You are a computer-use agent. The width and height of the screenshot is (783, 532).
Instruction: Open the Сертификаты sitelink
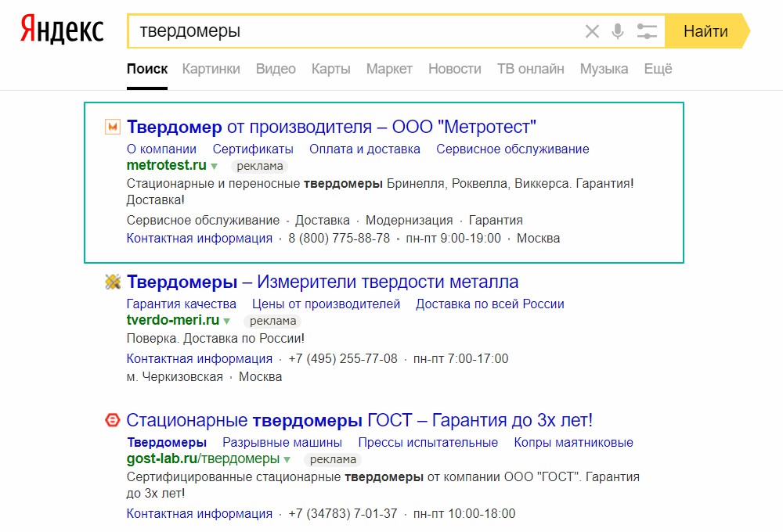[x=253, y=149]
